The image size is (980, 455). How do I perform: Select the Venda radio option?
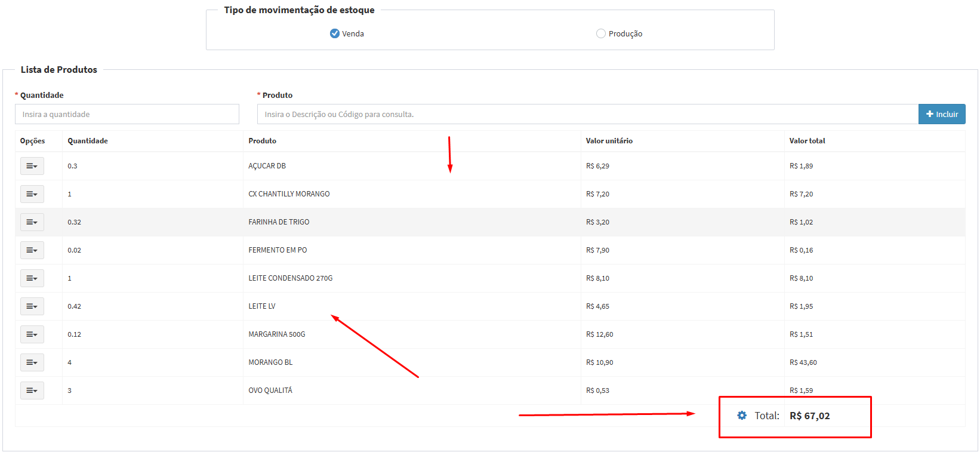click(335, 33)
